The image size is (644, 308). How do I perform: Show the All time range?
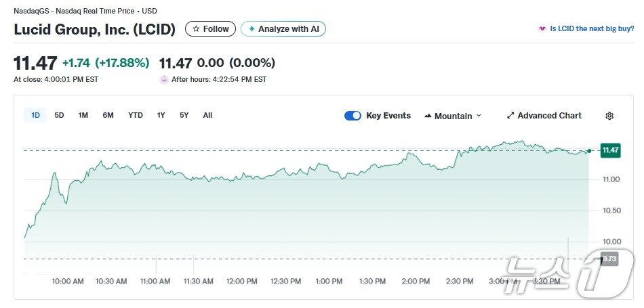coord(207,115)
